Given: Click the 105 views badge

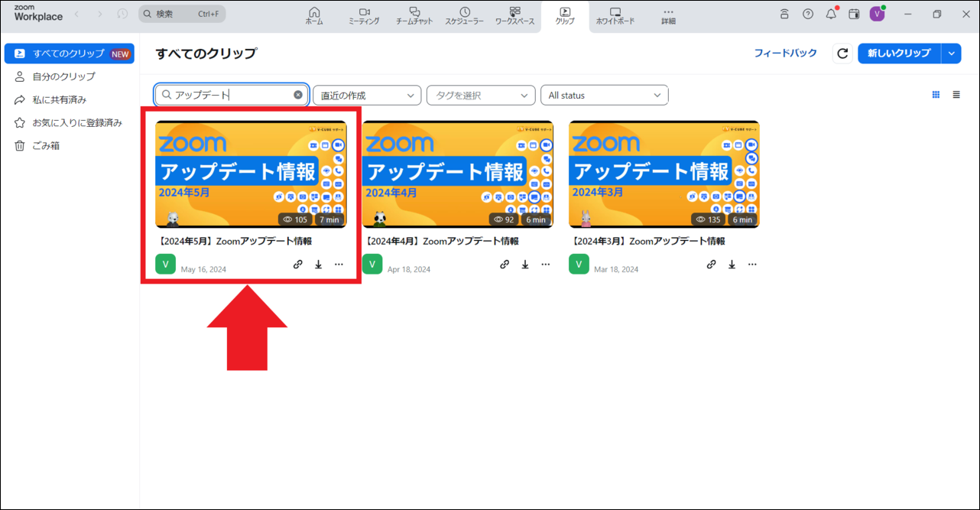Looking at the screenshot, I should pyautogui.click(x=295, y=219).
